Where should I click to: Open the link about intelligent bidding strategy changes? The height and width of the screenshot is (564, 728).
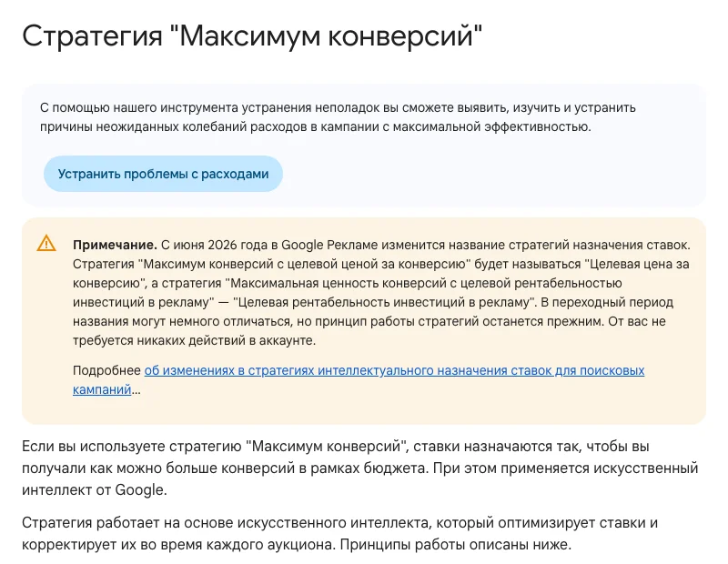(x=359, y=379)
